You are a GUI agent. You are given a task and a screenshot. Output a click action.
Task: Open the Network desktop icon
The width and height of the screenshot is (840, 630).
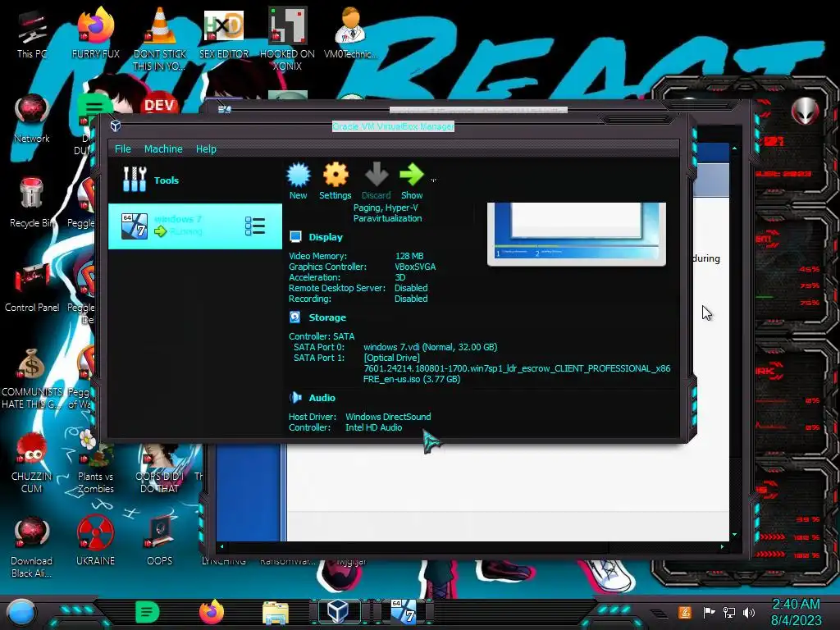(32, 119)
